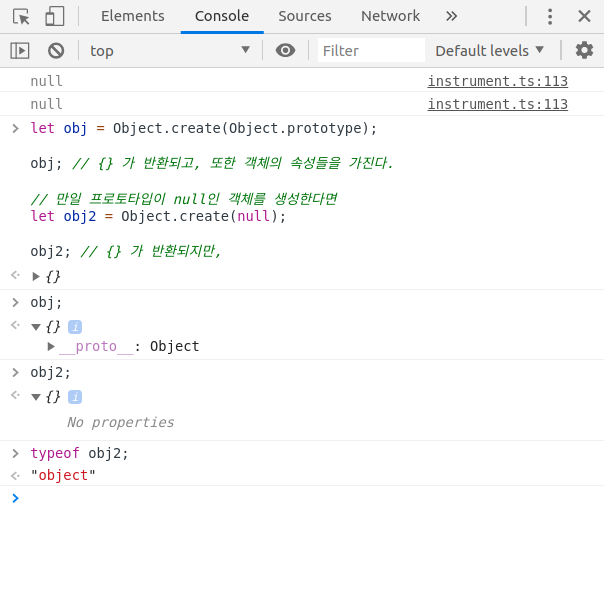The height and width of the screenshot is (609, 604).
Task: Expand the first {} result object
Action: click(x=36, y=277)
